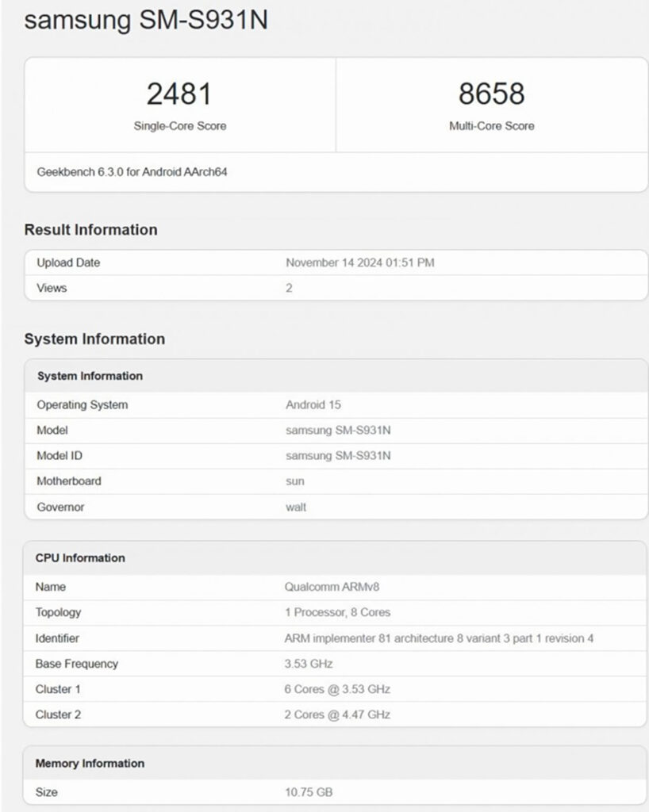This screenshot has height=812, width=649.
Task: Click the CPU Name label
Action: (x=51, y=587)
